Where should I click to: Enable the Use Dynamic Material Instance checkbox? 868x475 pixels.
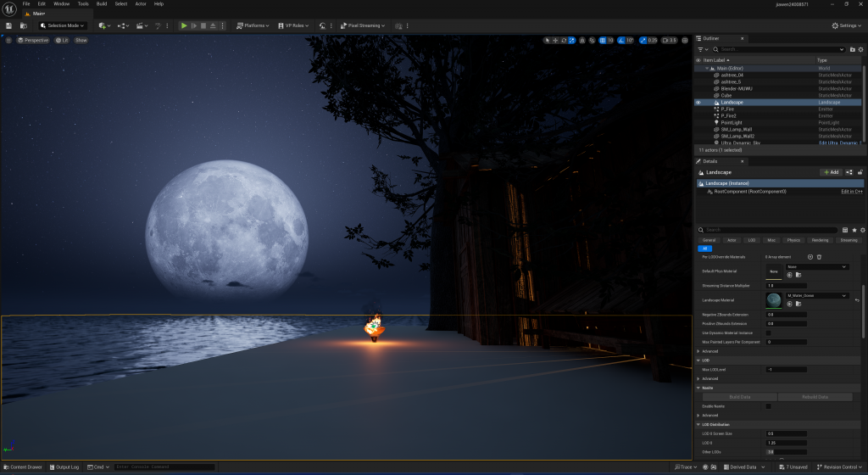[769, 332]
